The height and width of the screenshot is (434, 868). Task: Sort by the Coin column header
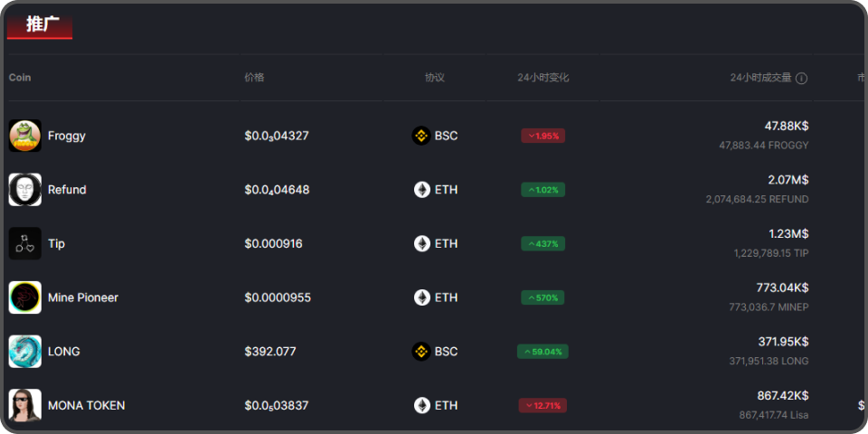click(20, 78)
